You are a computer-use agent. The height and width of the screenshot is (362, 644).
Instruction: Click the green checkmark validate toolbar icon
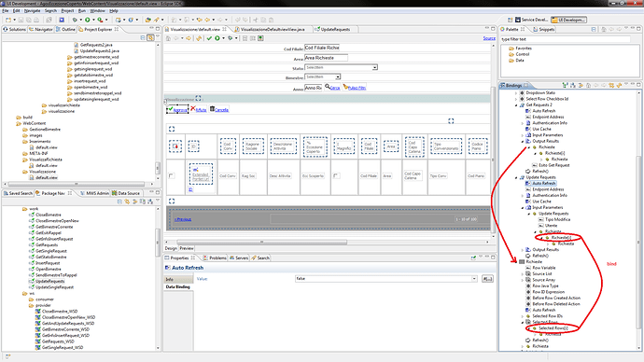(209, 38)
